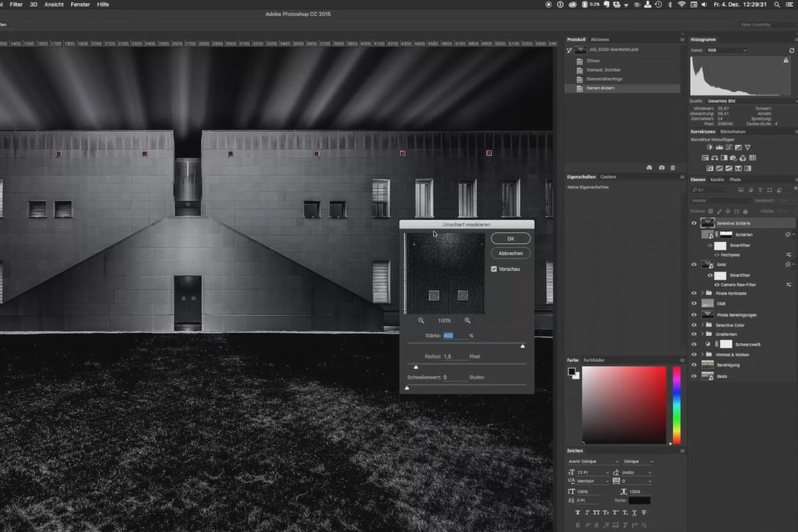Viewport: 798px width, 532px height.
Task: Open the Avenir Oblique font dropdown
Action: [x=593, y=462]
